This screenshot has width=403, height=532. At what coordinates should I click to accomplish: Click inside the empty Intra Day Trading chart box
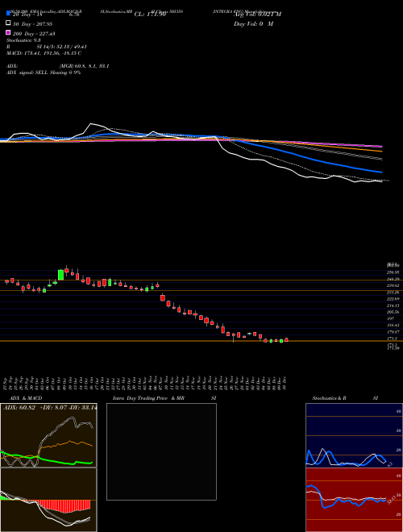click(x=161, y=451)
